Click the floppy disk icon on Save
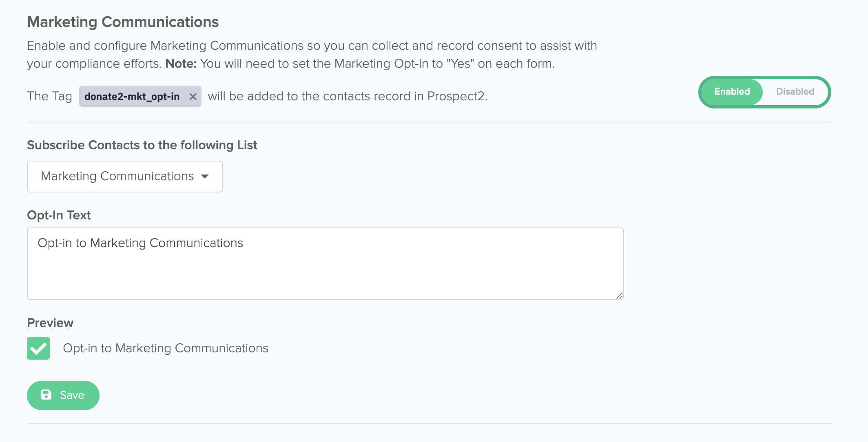 46,395
